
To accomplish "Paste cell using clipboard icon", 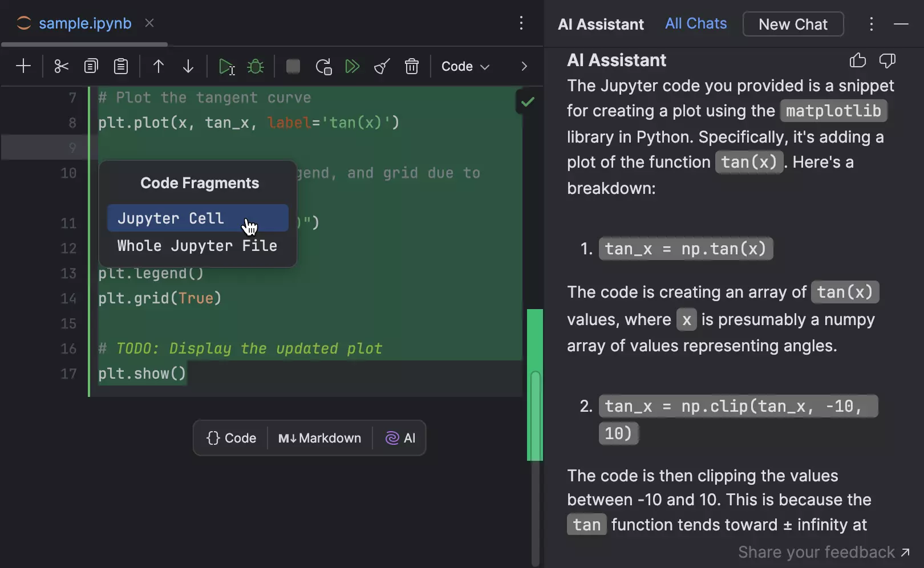I will pos(121,66).
